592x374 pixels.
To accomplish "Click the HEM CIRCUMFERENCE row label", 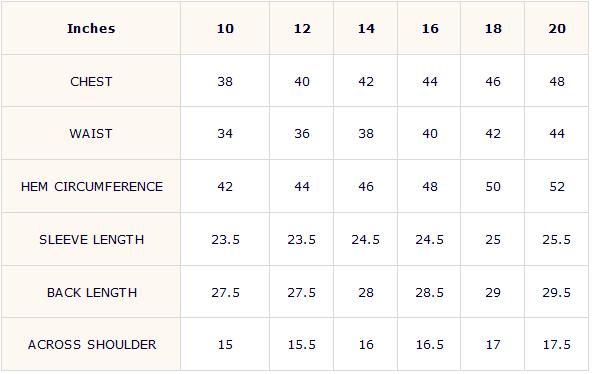I will tap(92, 186).
